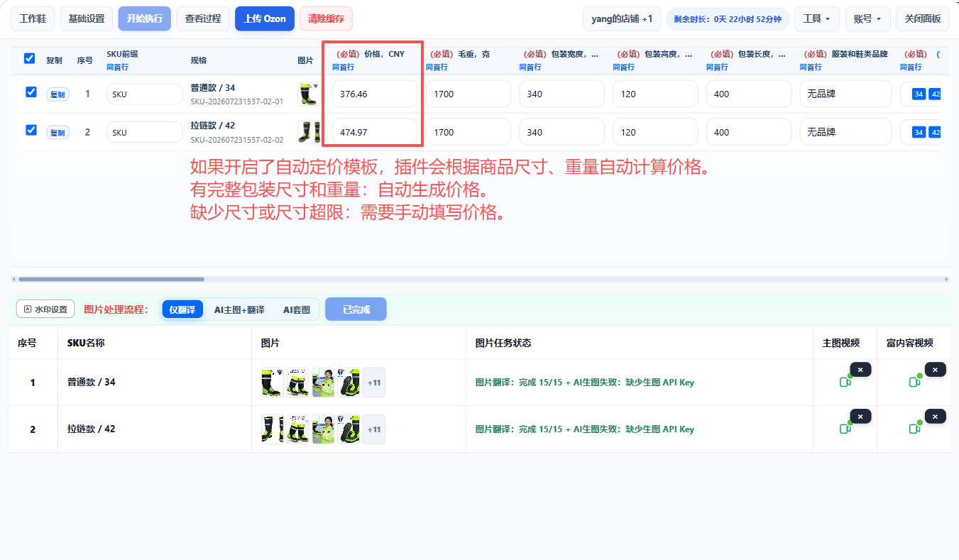Click the SKU prefix field in row 1

click(x=145, y=94)
